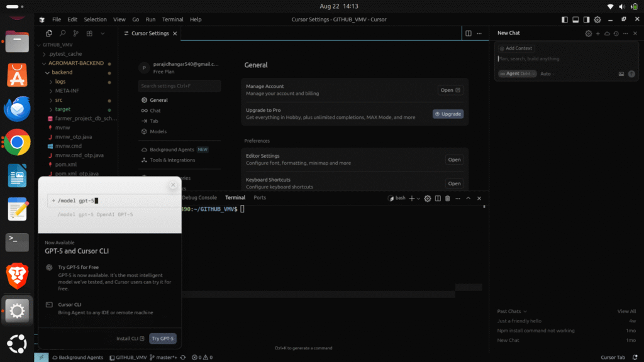Open chat settings gear icon
This screenshot has height=362, width=644.
[589, 33]
